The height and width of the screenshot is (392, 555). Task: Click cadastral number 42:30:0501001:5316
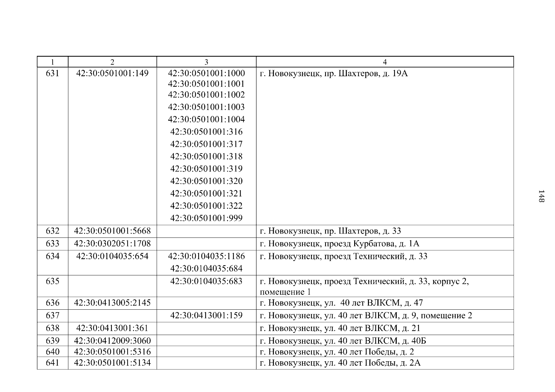[x=112, y=352]
